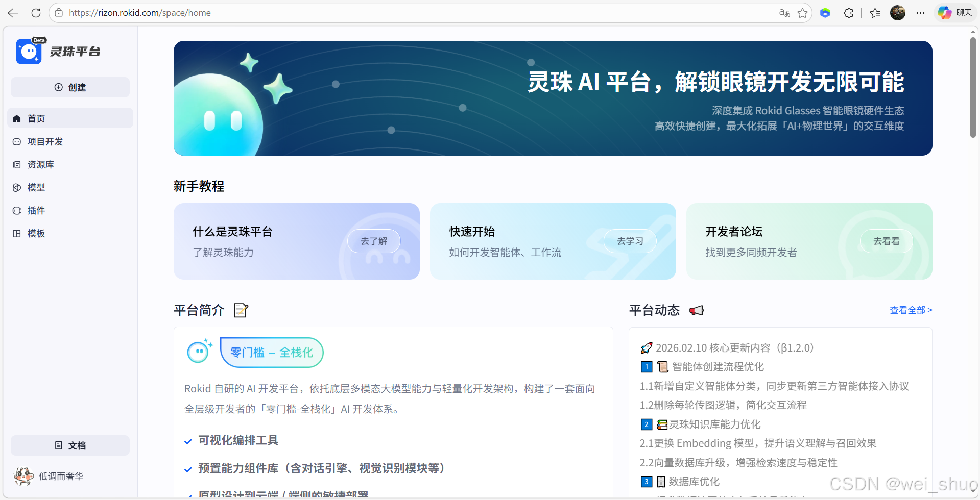Click 去学习 on the 快速开始 card
The width and height of the screenshot is (980, 500).
630,241
